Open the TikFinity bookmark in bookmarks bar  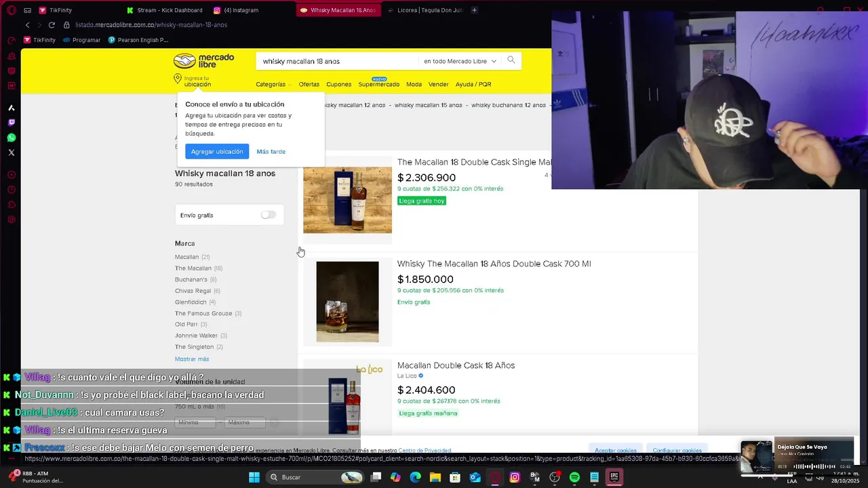pyautogui.click(x=39, y=40)
